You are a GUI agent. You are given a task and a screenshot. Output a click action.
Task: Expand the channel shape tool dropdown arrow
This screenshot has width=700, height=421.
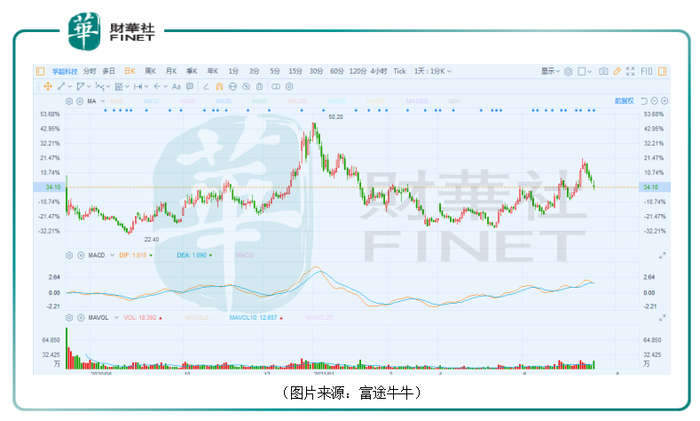point(89,87)
